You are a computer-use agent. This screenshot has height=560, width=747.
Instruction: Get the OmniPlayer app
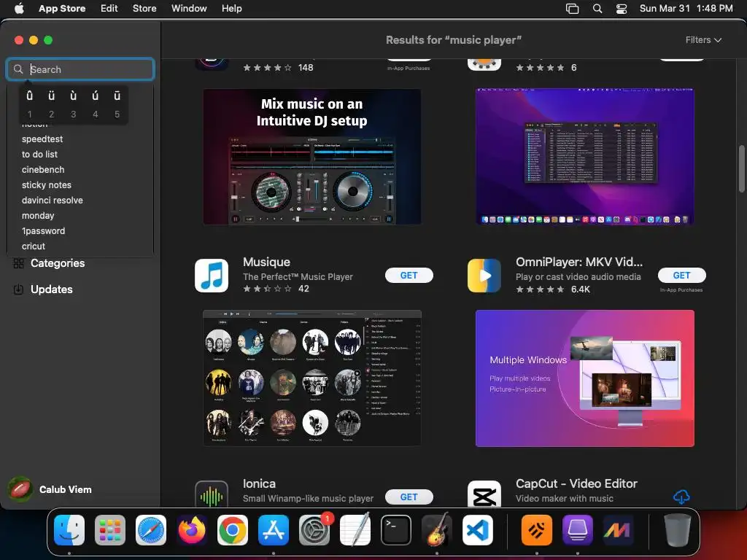point(681,275)
